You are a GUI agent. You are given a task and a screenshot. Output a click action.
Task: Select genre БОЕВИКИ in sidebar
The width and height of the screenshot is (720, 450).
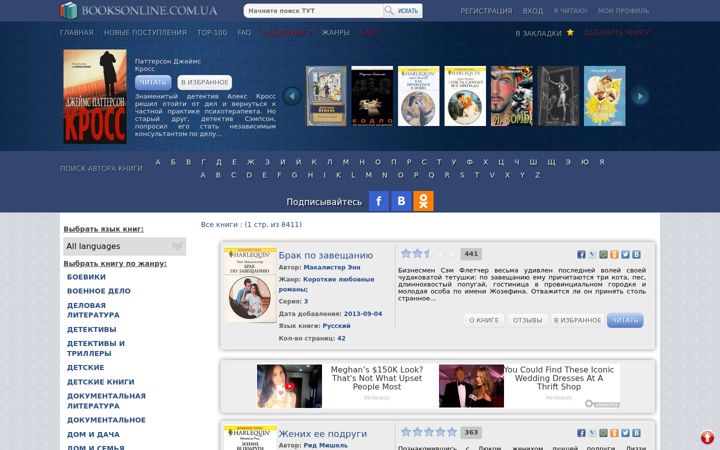pos(86,277)
